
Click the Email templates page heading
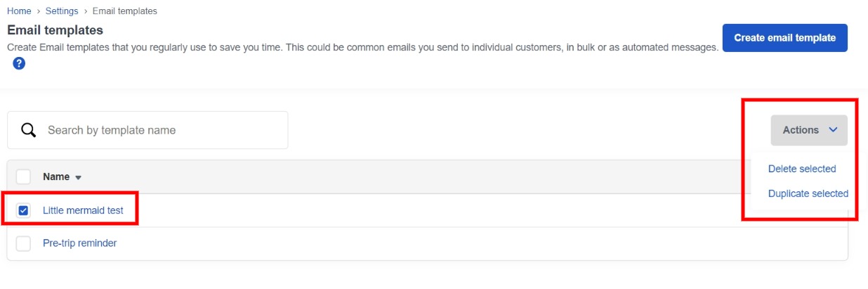[55, 30]
